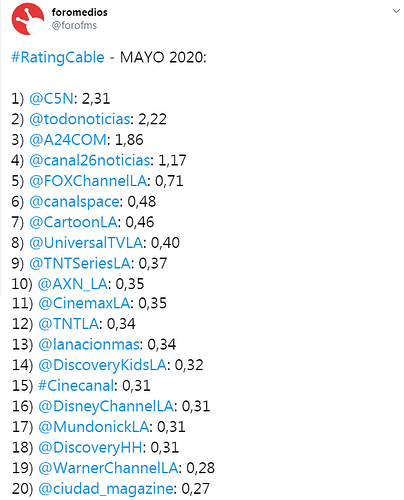Open the tweet options chevron menu
404x500 pixels.
click(396, 11)
